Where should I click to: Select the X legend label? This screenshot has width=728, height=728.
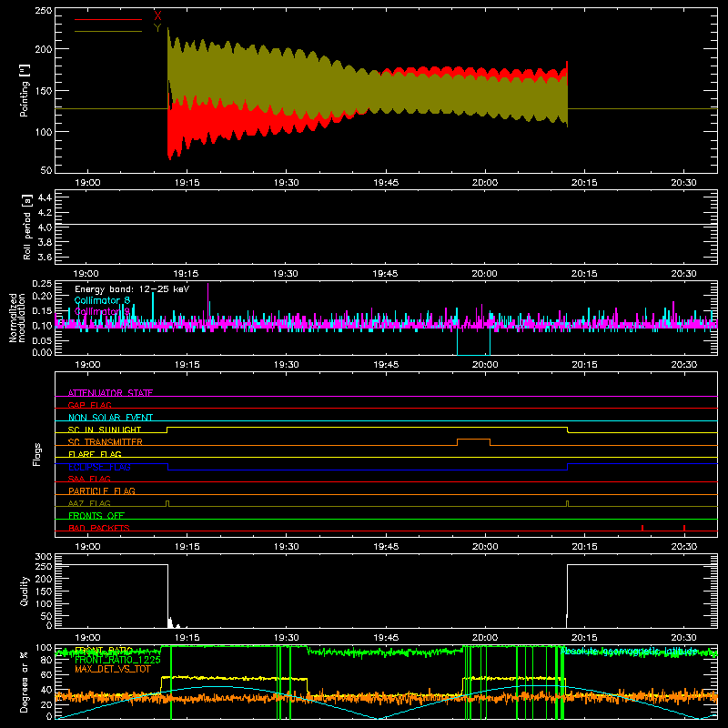click(x=157, y=15)
